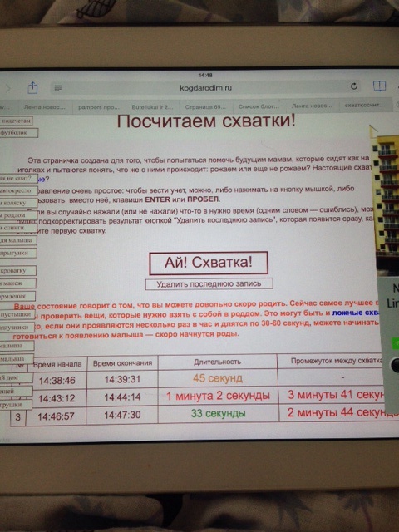Click the 'не спит?' sidebar button

(x=17, y=178)
